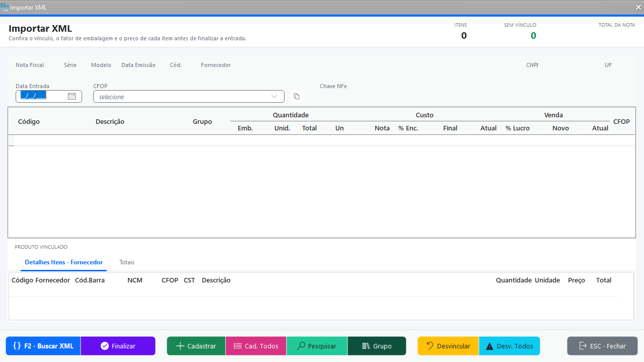
Task: Click the PRODUTO VINCULADO label
Action: (41, 247)
